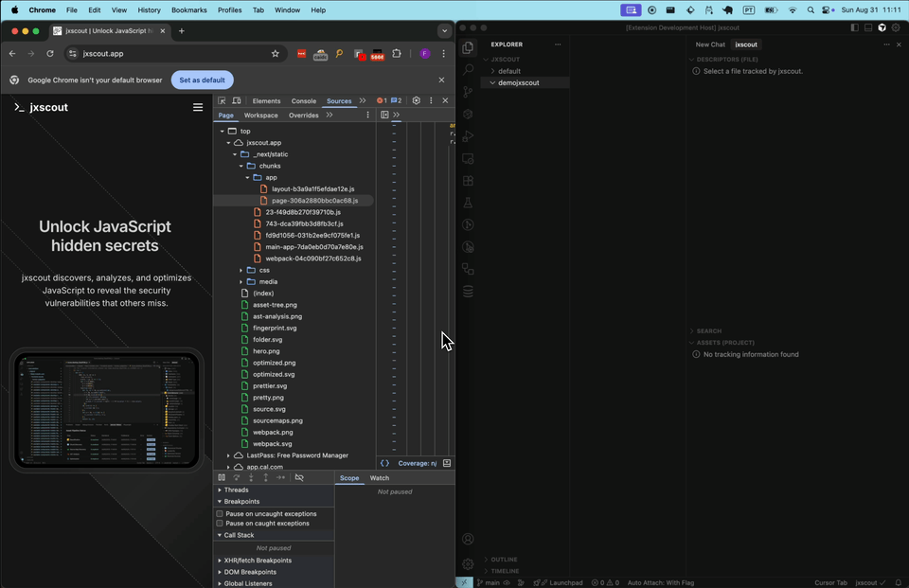The image size is (909, 588).
Task: Open the Explorer view in VS Code activity bar
Action: pyautogui.click(x=468, y=47)
